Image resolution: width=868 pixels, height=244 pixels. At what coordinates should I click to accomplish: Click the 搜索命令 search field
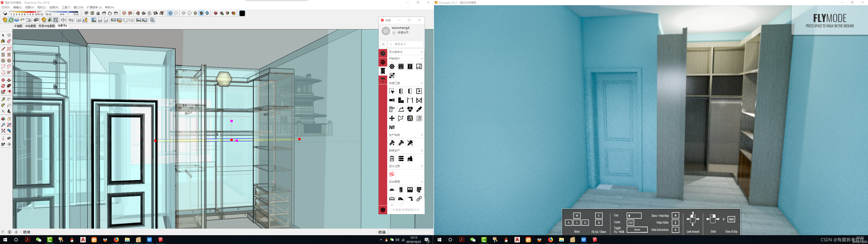tap(406, 44)
